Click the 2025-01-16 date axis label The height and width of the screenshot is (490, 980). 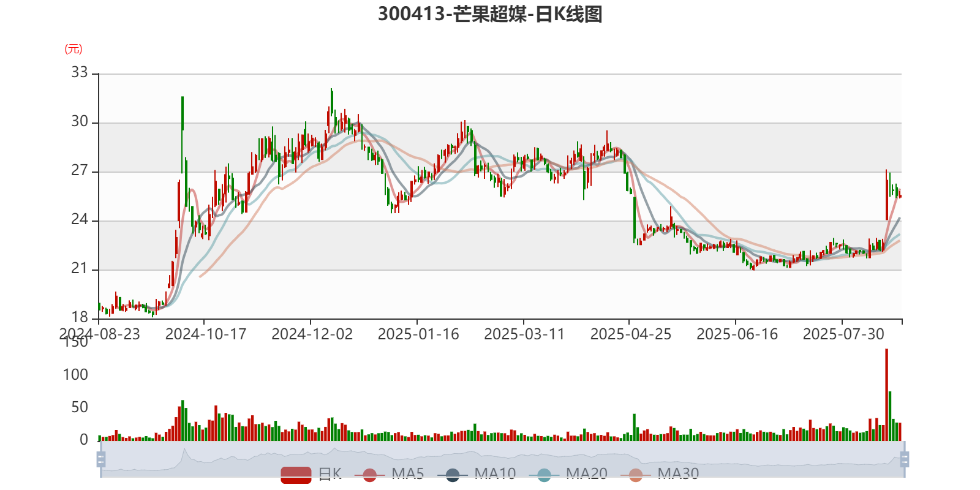pos(418,334)
